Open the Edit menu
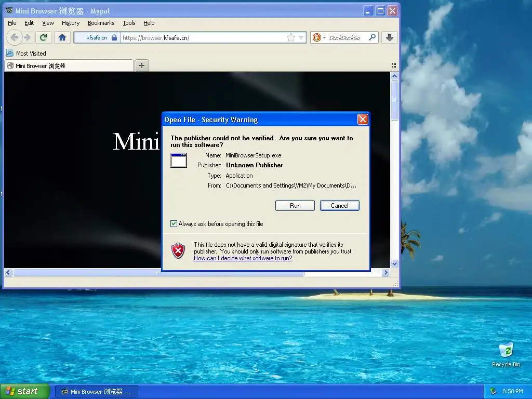The height and width of the screenshot is (399, 532). tap(29, 23)
